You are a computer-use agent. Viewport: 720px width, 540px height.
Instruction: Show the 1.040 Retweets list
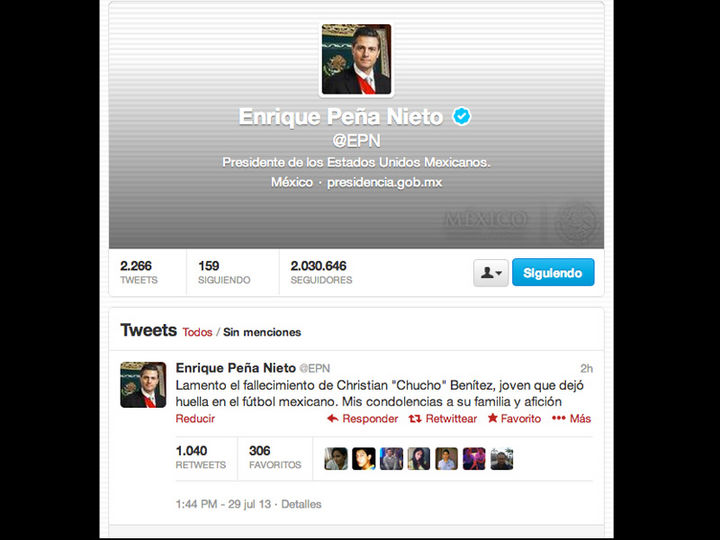tap(201, 457)
